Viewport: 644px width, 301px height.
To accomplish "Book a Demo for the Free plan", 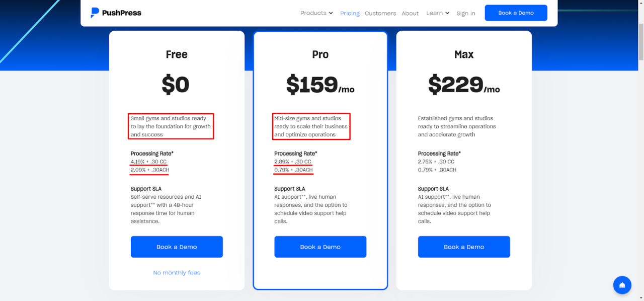I will pyautogui.click(x=177, y=247).
